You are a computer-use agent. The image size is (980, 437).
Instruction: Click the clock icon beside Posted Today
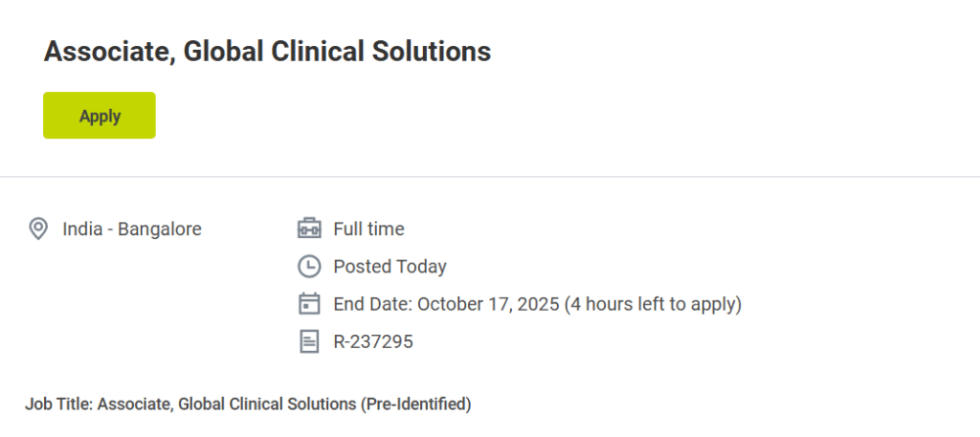[x=308, y=266]
